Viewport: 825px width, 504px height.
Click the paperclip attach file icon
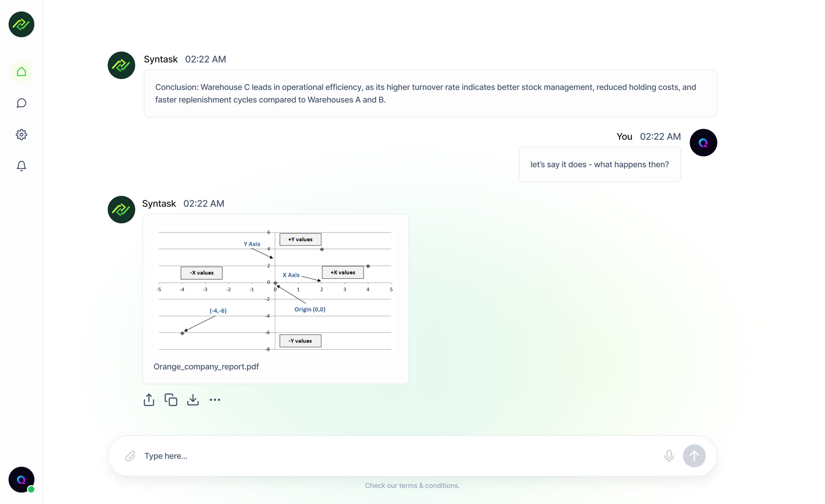click(130, 456)
